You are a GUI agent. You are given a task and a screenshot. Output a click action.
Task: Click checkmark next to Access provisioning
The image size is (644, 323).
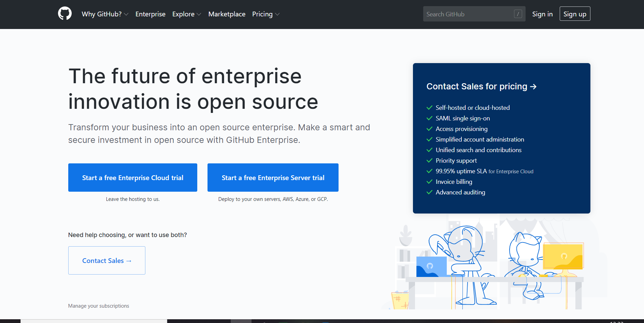430,129
